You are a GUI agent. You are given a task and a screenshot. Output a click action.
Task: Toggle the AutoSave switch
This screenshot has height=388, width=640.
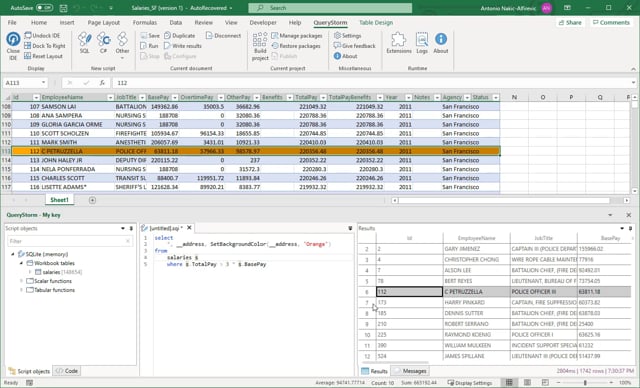click(x=44, y=8)
